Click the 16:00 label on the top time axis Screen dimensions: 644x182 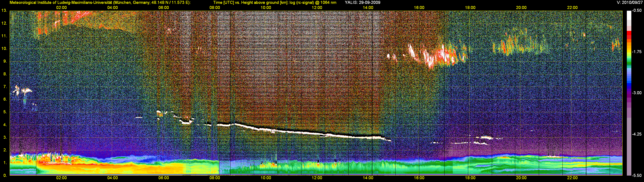pos(419,8)
